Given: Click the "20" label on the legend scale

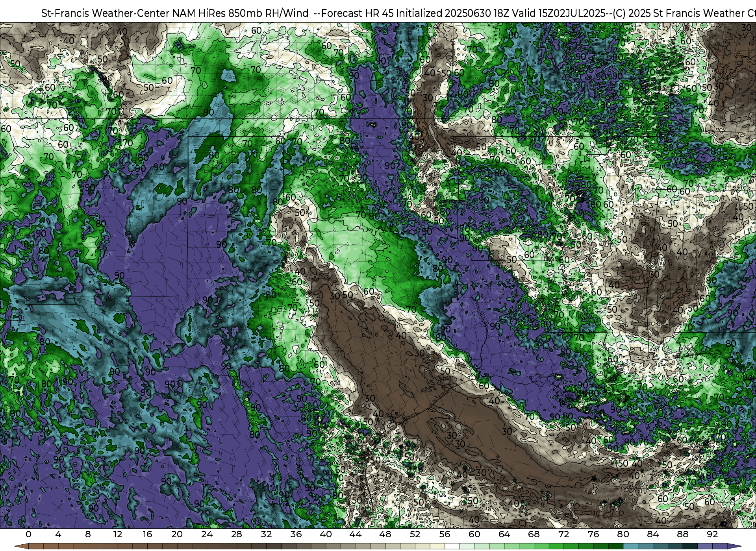Looking at the screenshot, I should (177, 534).
